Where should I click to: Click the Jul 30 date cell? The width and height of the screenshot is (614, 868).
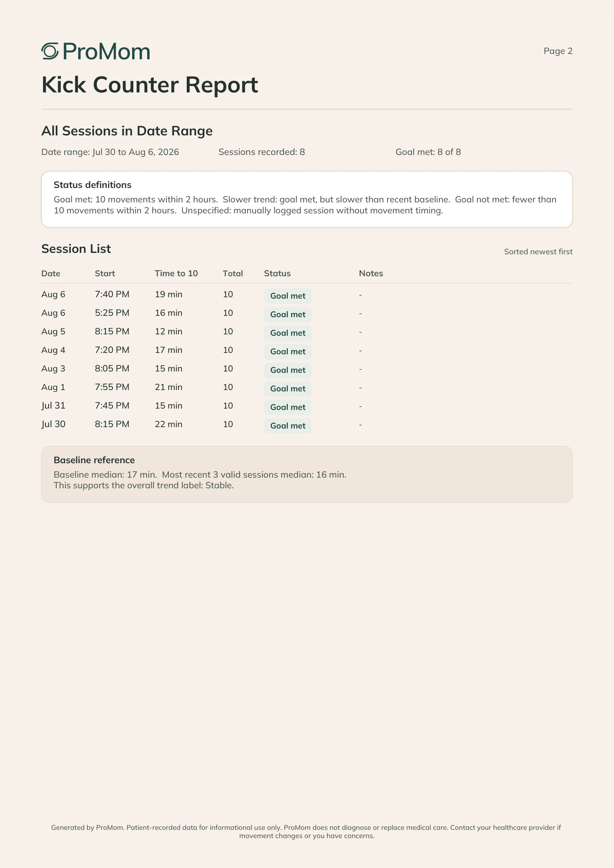coord(53,424)
